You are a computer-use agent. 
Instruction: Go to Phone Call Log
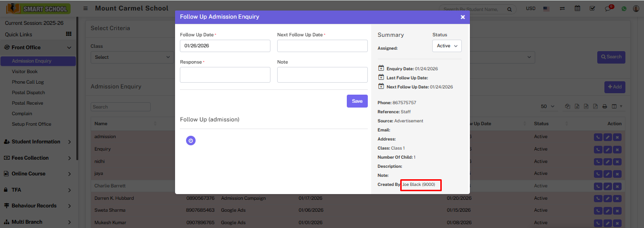(28, 82)
